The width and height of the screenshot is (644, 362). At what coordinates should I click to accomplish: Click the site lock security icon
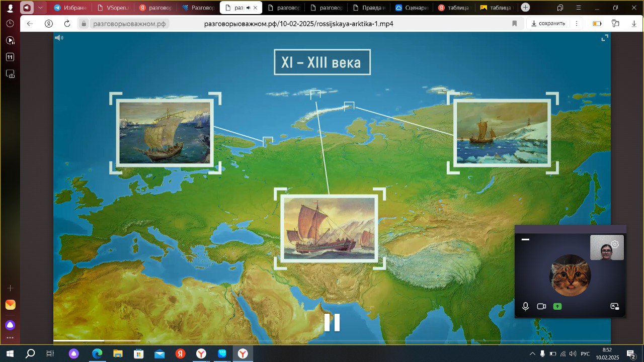point(84,24)
